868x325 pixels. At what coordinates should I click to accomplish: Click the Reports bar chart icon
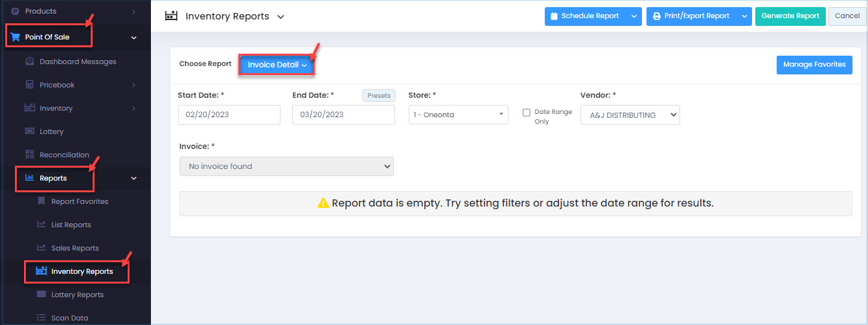(x=29, y=178)
